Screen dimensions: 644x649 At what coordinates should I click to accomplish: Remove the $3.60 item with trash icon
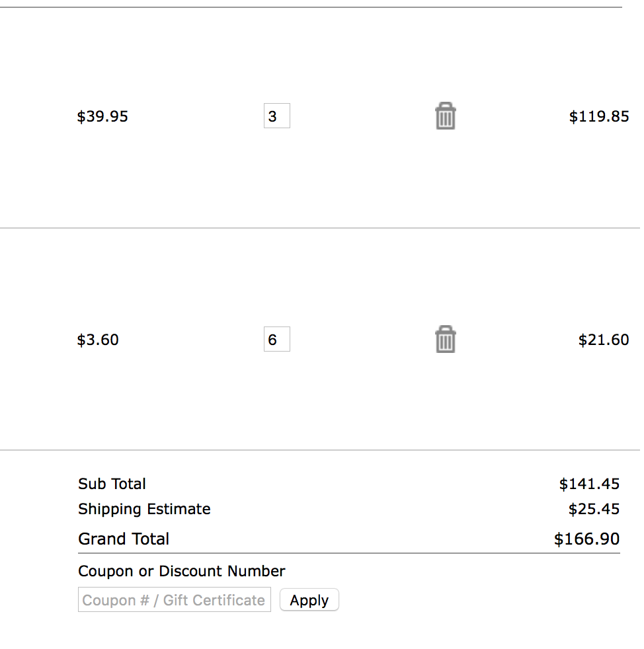coord(446,339)
